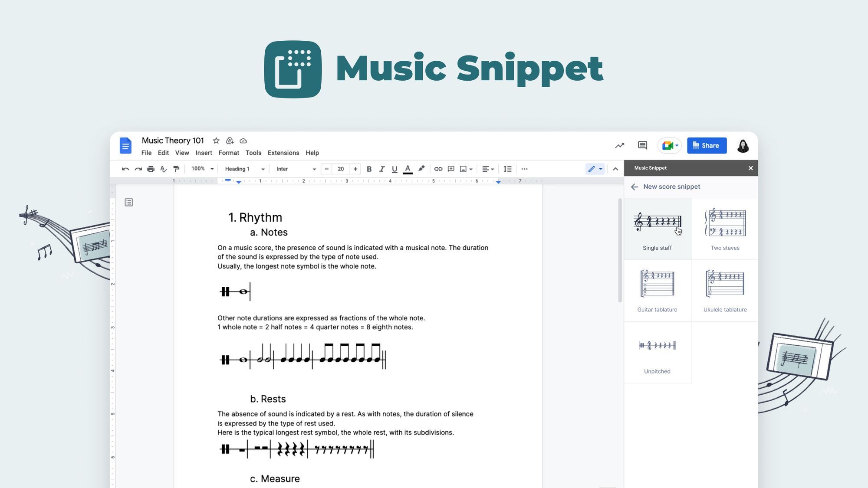Toggle bold formatting

[369, 169]
